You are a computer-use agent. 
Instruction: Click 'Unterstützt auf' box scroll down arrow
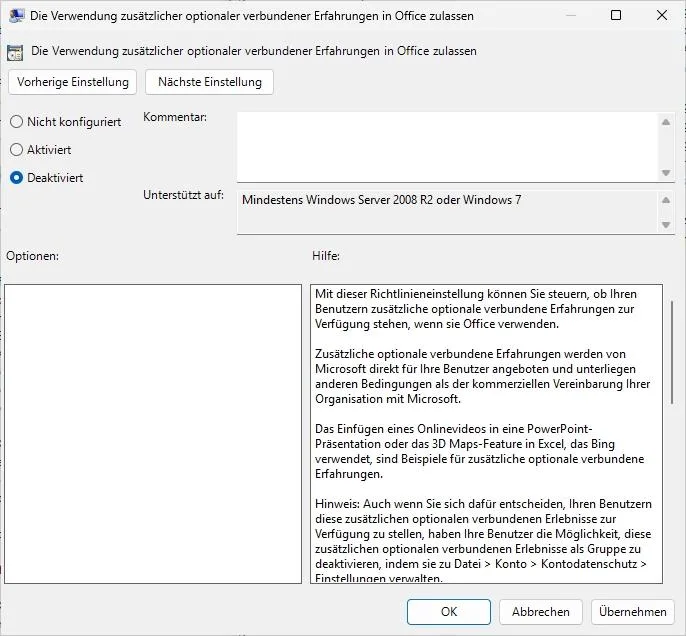click(667, 226)
